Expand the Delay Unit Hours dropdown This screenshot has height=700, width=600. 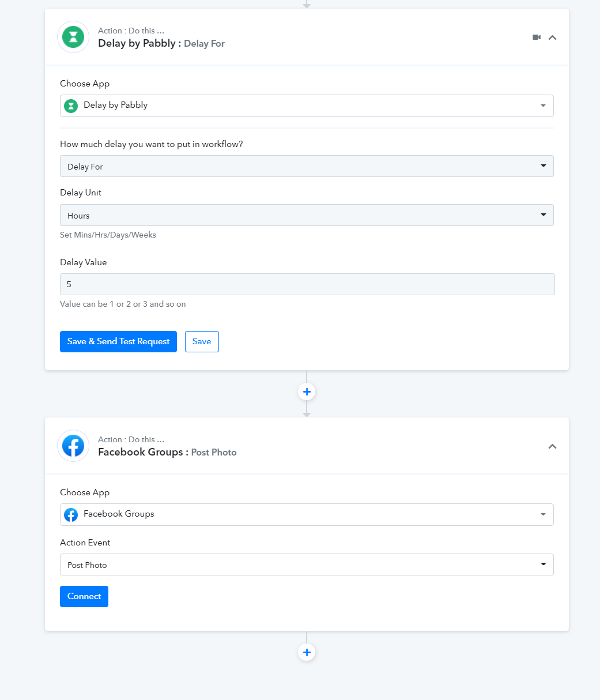pyautogui.click(x=307, y=215)
